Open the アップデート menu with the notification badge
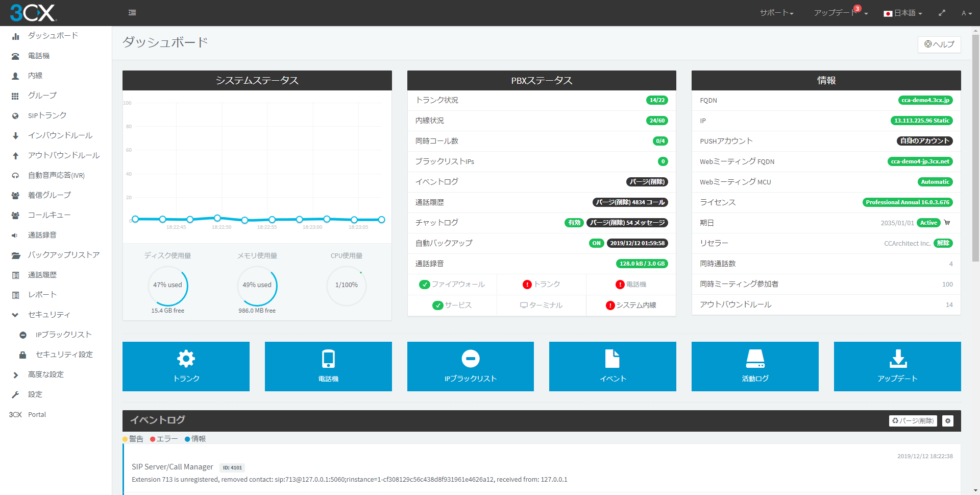Viewport: 980px width, 495px height. coord(839,13)
